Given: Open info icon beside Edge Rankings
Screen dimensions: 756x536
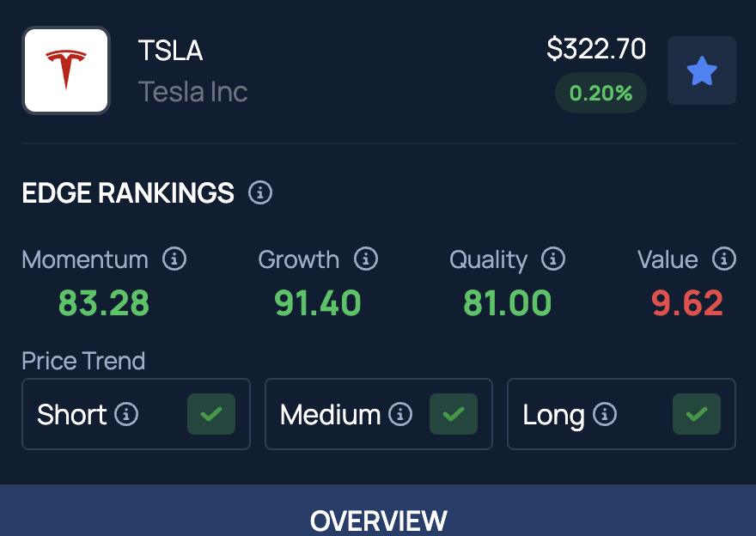Looking at the screenshot, I should 260,192.
